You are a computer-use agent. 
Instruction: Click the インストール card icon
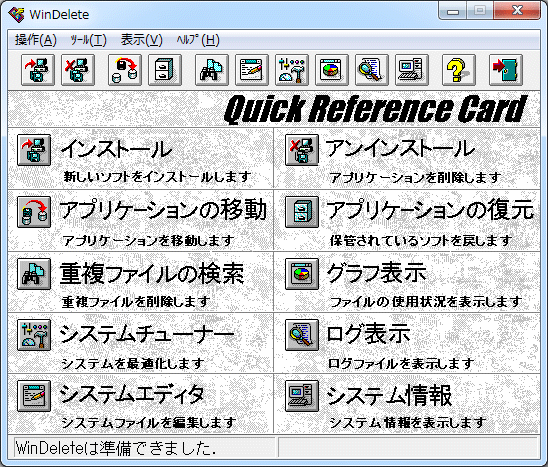34,150
